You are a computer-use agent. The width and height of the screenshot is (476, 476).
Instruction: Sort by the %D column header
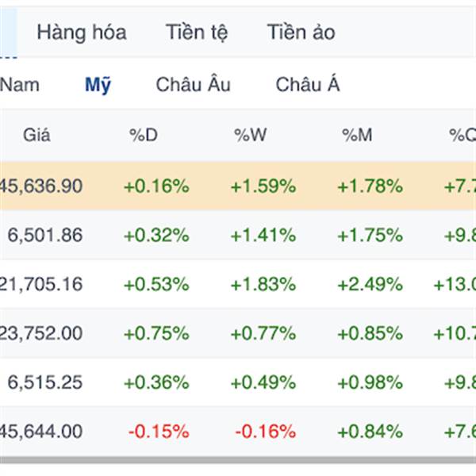(x=144, y=135)
